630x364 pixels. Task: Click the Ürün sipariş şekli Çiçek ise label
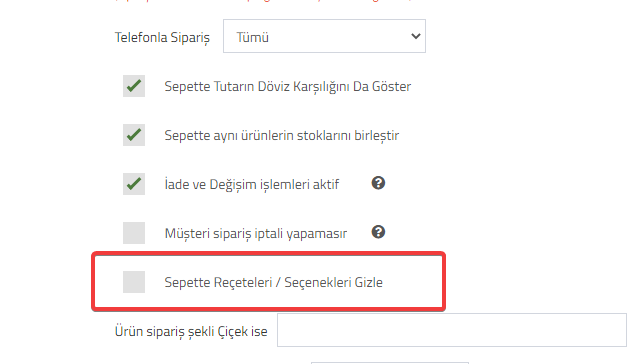tap(191, 331)
